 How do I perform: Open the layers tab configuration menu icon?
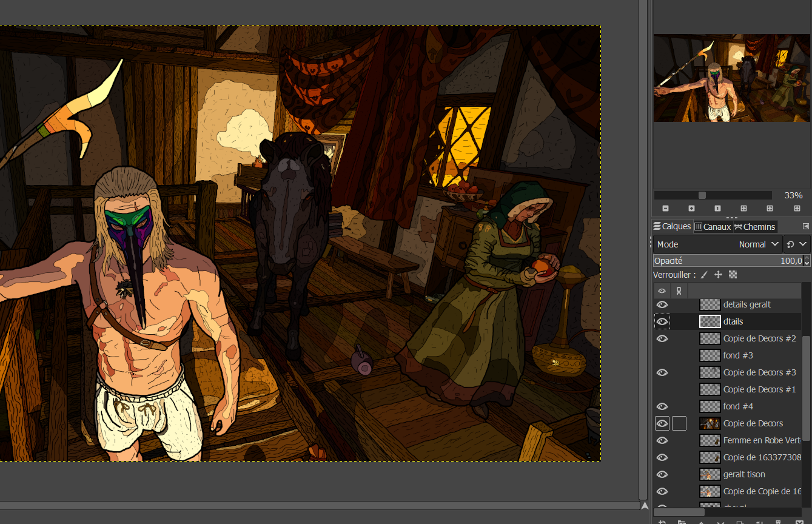pyautogui.click(x=805, y=226)
